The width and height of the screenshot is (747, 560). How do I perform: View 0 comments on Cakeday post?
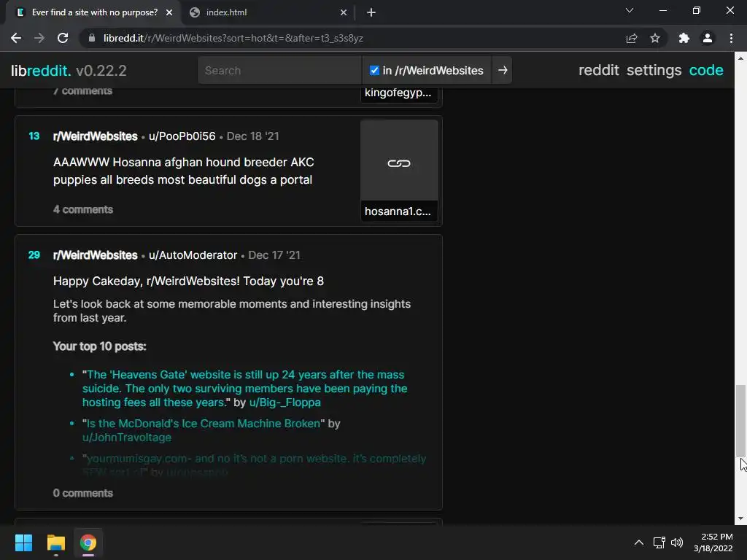83,494
